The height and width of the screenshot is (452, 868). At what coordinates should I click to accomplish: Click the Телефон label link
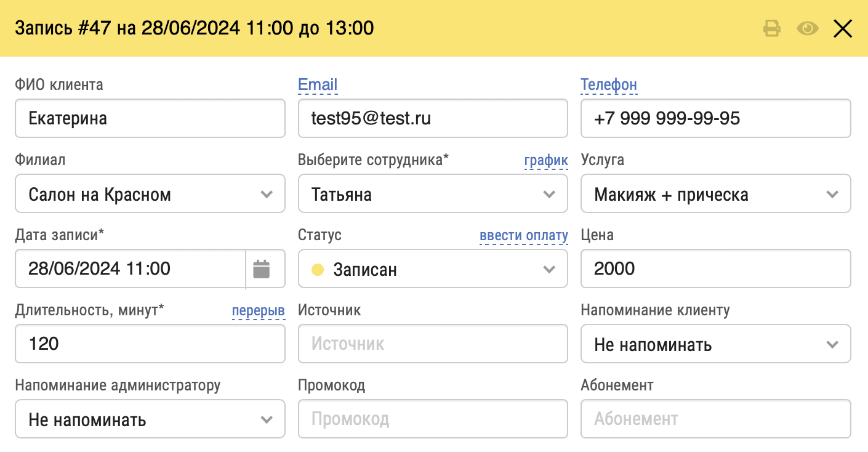[608, 85]
